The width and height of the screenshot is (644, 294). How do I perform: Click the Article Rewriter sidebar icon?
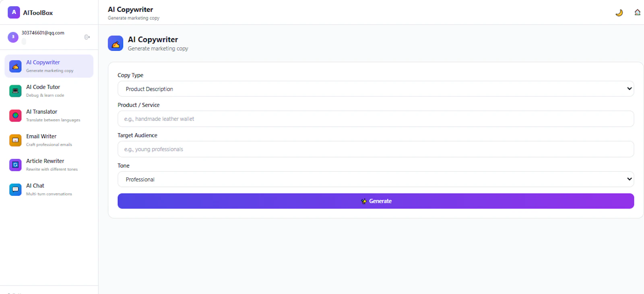click(x=15, y=165)
